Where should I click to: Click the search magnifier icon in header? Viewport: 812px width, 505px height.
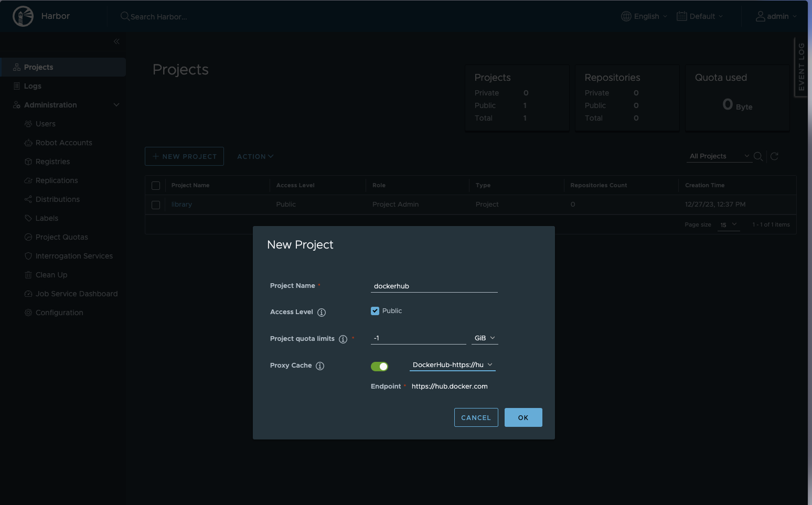[125, 16]
